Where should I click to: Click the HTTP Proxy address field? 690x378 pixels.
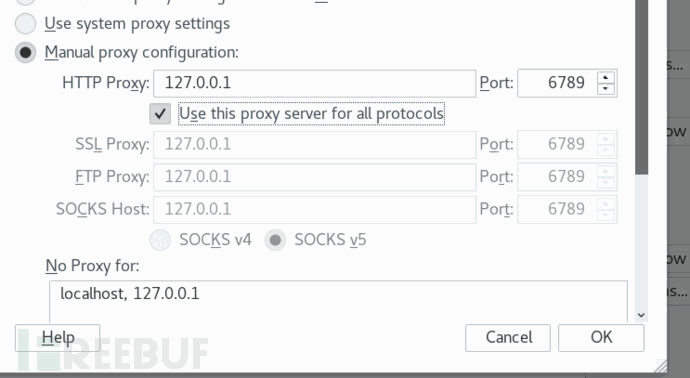tap(314, 83)
